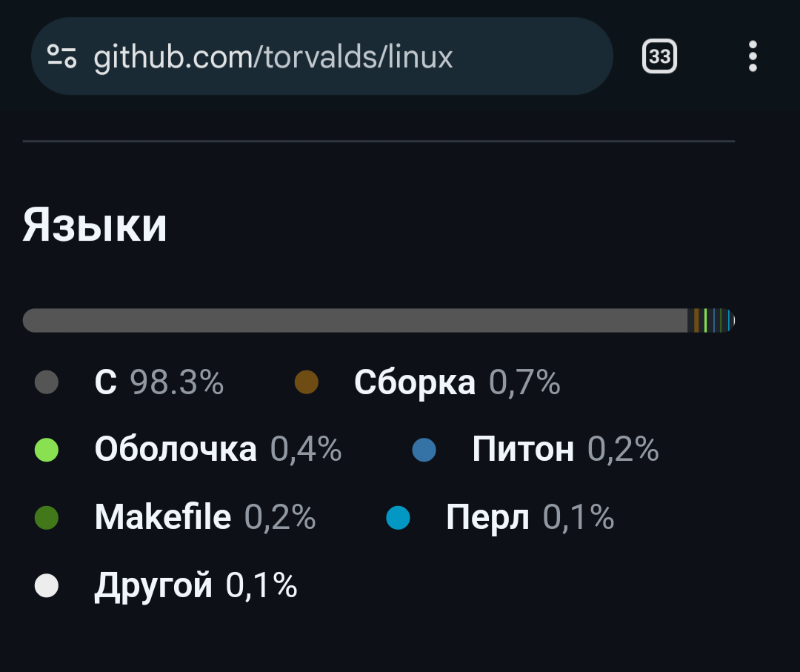Click the blue dot beside Питон
The width and height of the screenshot is (800, 672).
[424, 450]
